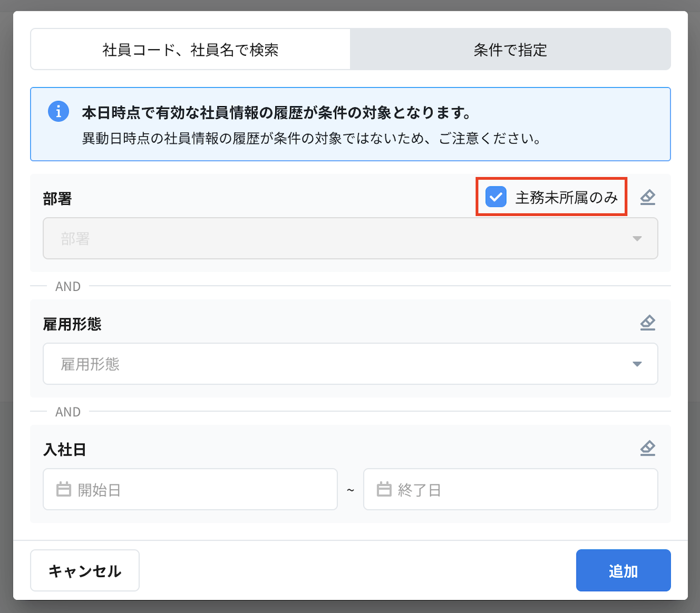The height and width of the screenshot is (613, 700).
Task: Click the 入社日 section heading
Action: 65,449
